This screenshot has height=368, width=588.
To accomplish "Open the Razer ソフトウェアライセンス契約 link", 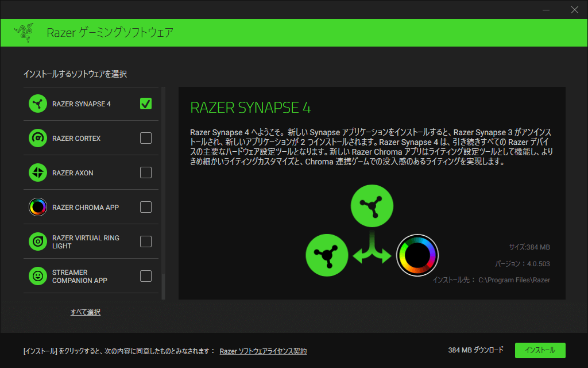I will tap(263, 351).
